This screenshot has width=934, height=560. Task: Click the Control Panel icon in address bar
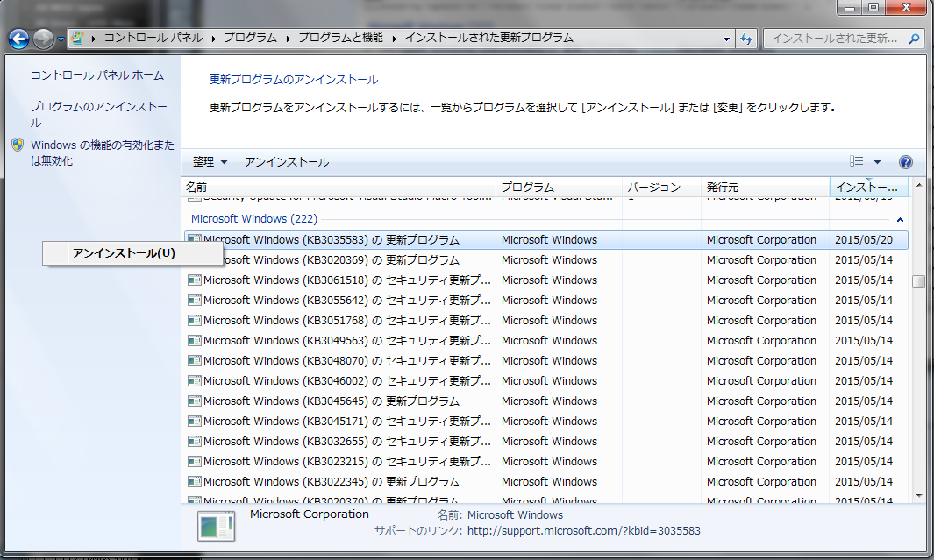(x=77, y=38)
